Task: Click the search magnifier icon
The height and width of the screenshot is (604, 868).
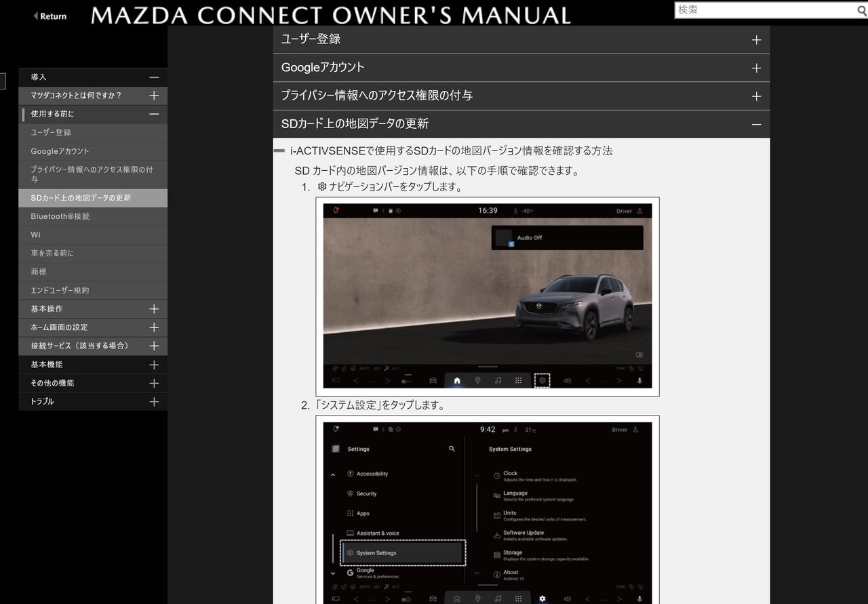Action: point(862,10)
